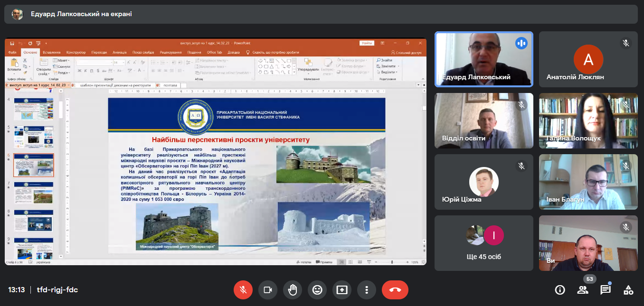
Task: Toggle the camera off
Action: [267, 289]
